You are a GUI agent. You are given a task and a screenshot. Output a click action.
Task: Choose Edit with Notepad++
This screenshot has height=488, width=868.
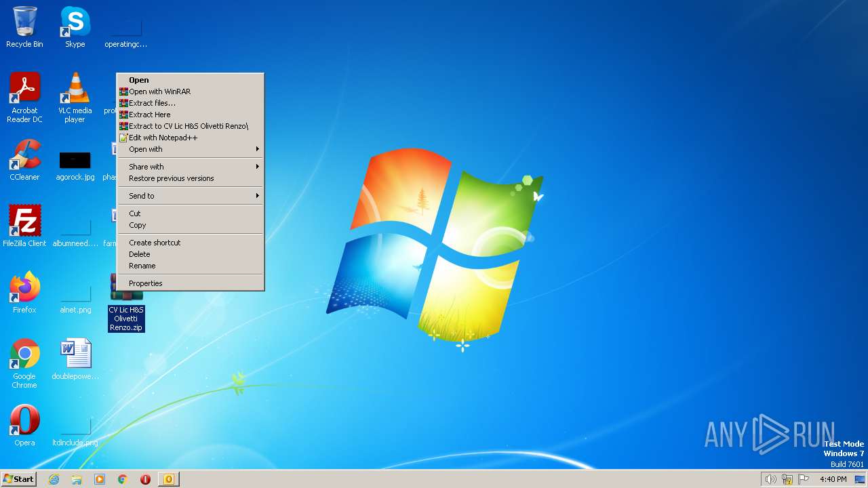191,138
